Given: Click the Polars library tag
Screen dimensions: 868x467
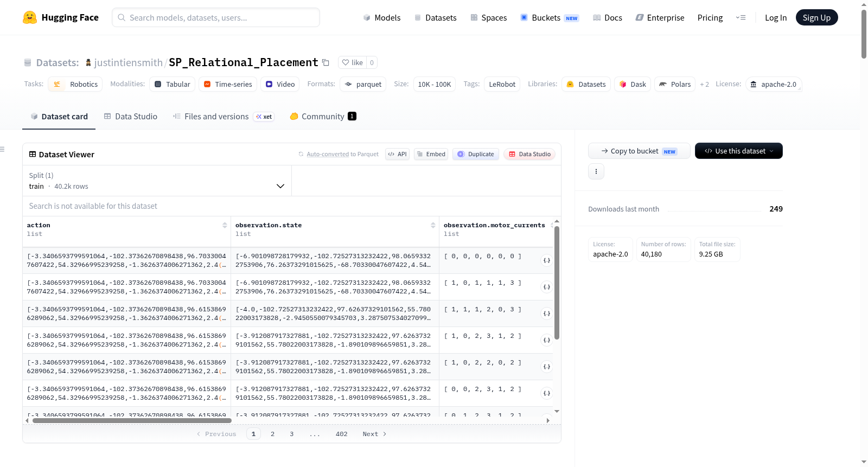Looking at the screenshot, I should 675,84.
